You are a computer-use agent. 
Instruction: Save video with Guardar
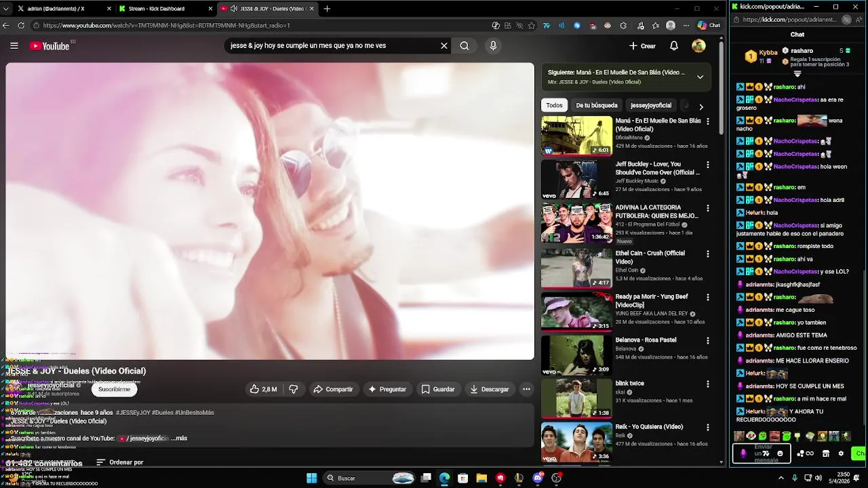tap(437, 389)
